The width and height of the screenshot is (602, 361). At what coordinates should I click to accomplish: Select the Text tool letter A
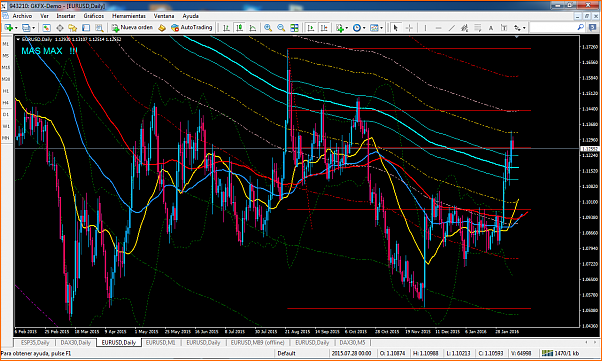pos(491,28)
